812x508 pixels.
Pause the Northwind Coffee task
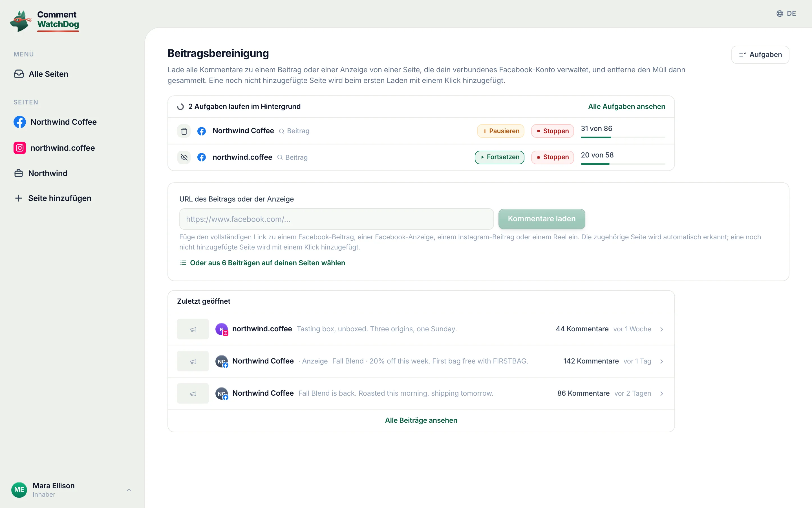point(501,131)
